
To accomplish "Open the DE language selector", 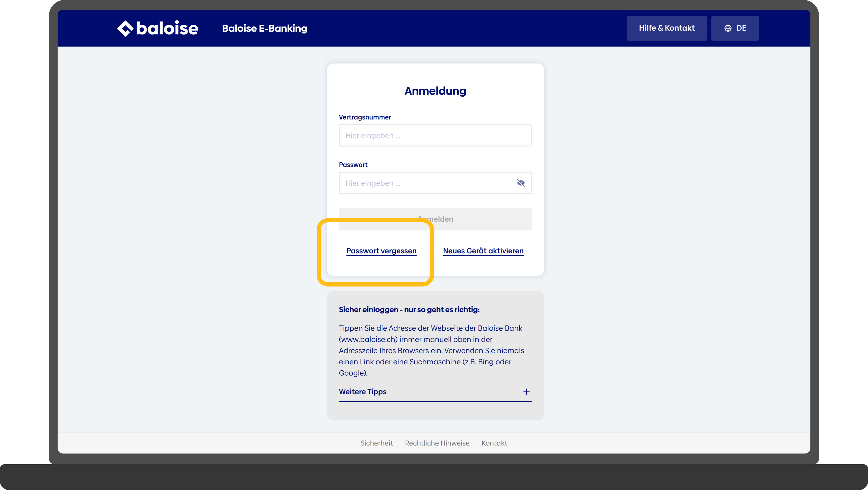I will [x=735, y=28].
